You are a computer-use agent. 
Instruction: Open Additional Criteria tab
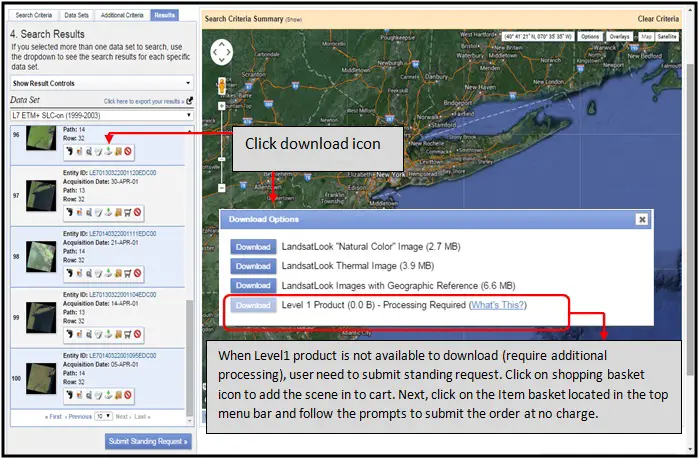click(x=122, y=15)
